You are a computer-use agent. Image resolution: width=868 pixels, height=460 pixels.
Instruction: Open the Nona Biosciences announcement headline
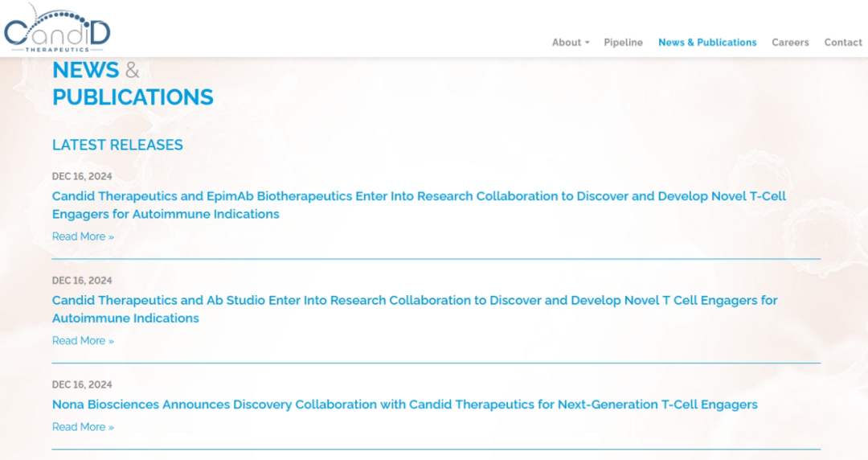(404, 405)
